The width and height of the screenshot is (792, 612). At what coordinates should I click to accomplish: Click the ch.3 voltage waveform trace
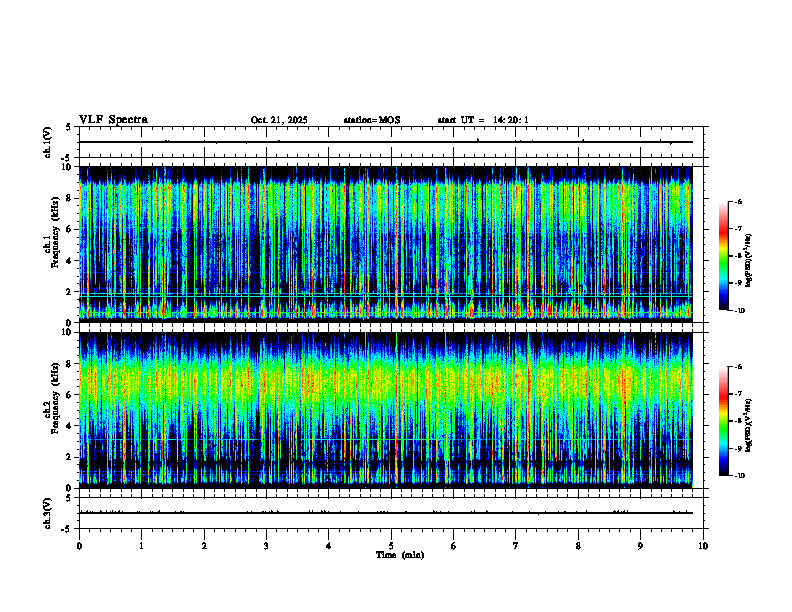[x=386, y=513]
